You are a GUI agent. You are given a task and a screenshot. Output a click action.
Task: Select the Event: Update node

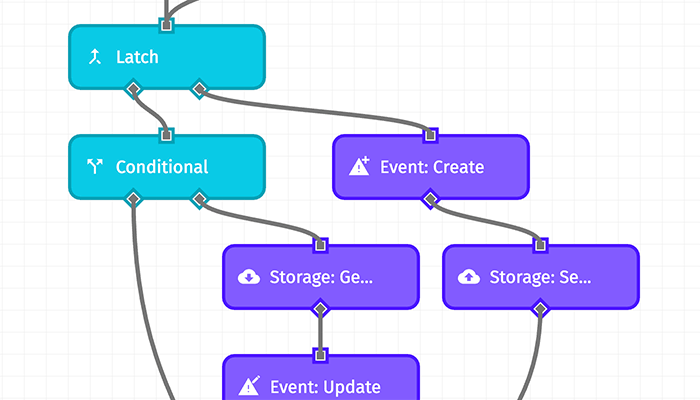321,377
